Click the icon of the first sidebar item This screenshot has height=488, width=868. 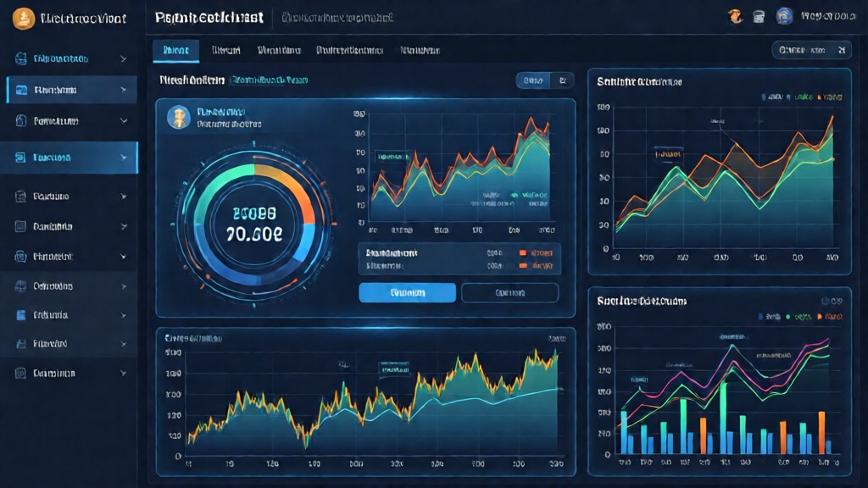(x=21, y=58)
